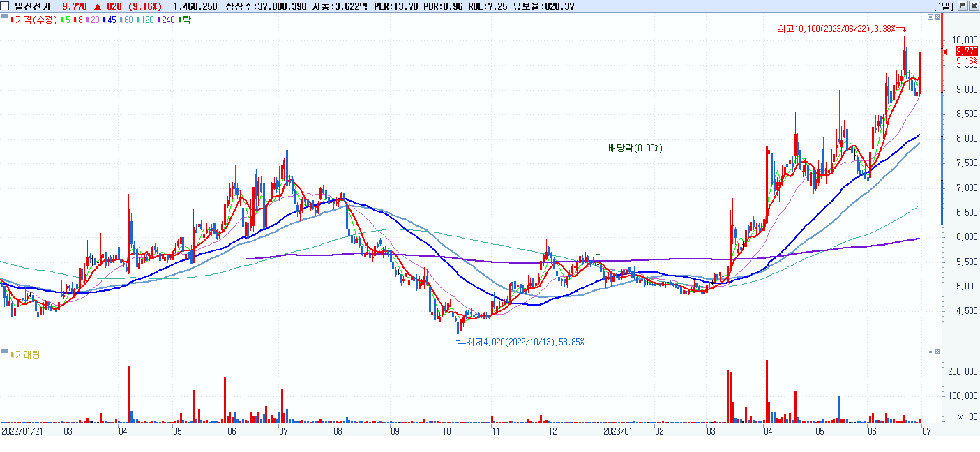Click the (9.16%) change rate in header
The image size is (980, 452).
[144, 6]
